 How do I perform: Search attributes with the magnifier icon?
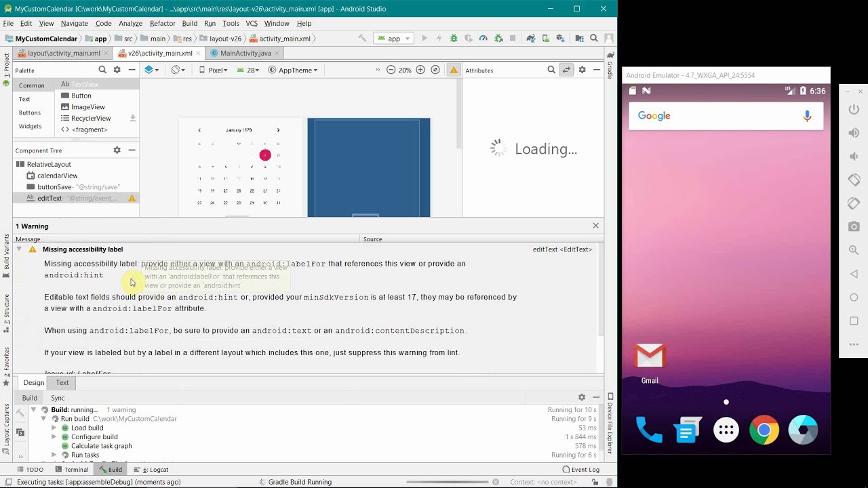[x=551, y=70]
